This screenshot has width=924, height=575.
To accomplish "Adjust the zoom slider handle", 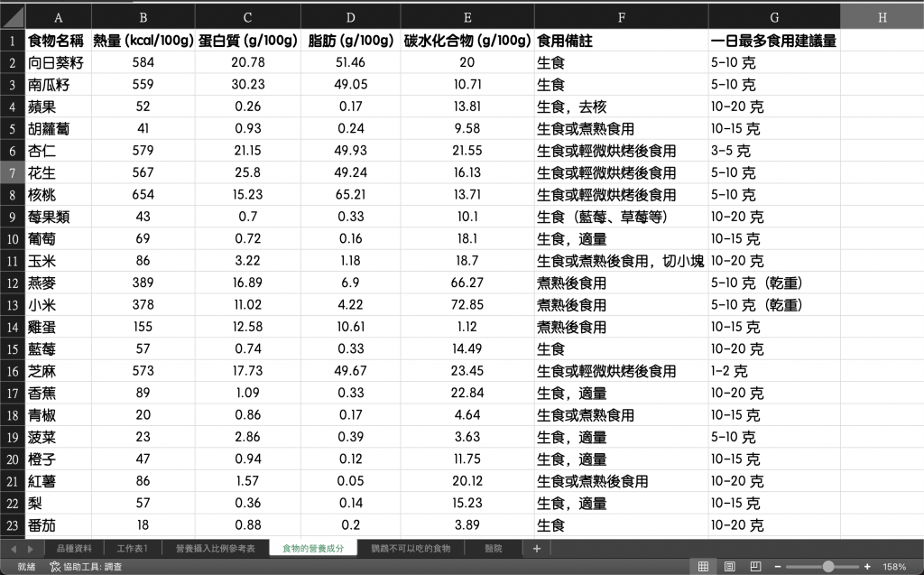I will [x=828, y=567].
